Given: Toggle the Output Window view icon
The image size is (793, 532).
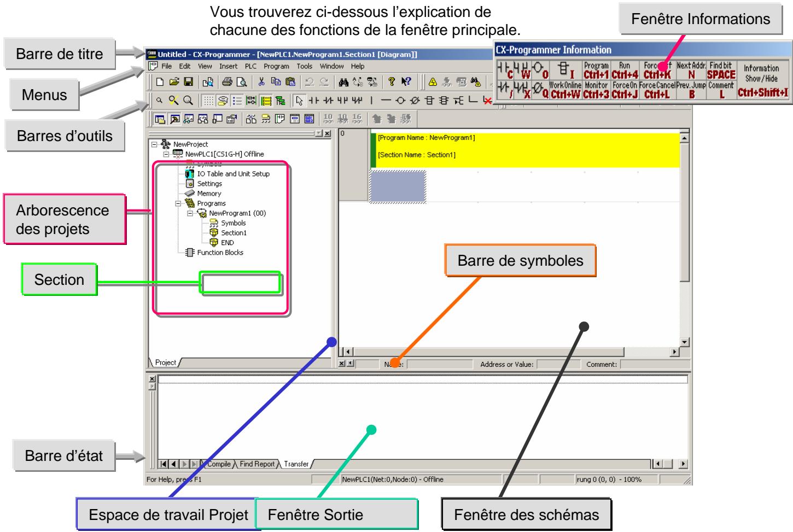Looking at the screenshot, I should tap(174, 119).
